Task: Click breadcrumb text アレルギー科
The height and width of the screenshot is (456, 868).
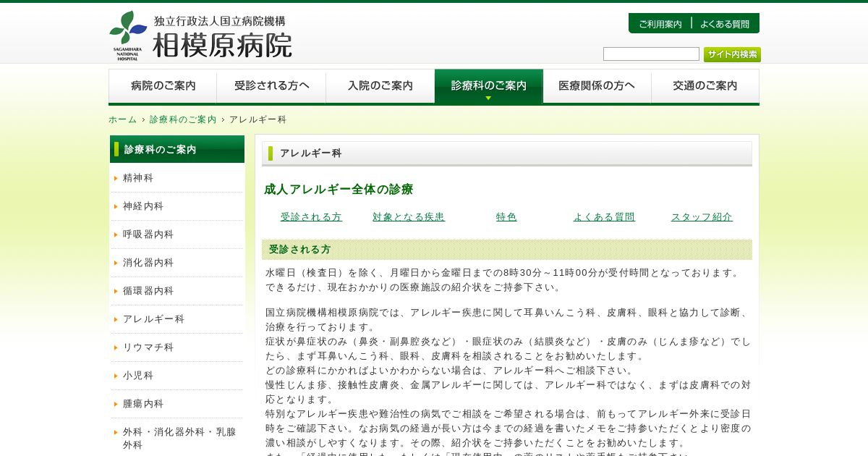Action: [x=258, y=119]
